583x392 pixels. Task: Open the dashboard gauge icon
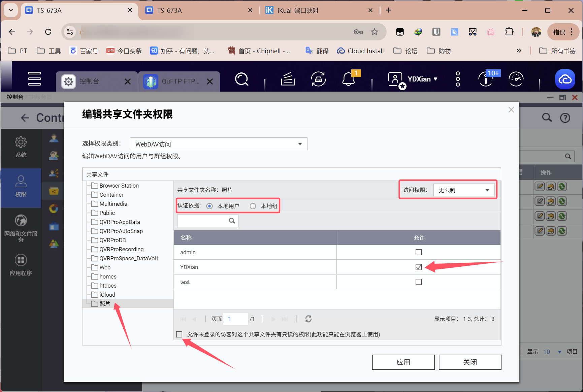tap(516, 79)
